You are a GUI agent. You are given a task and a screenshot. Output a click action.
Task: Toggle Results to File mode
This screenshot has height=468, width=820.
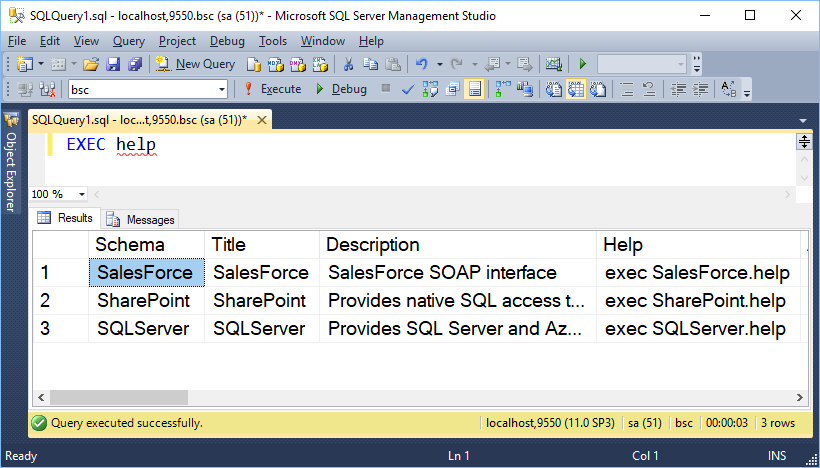598,89
